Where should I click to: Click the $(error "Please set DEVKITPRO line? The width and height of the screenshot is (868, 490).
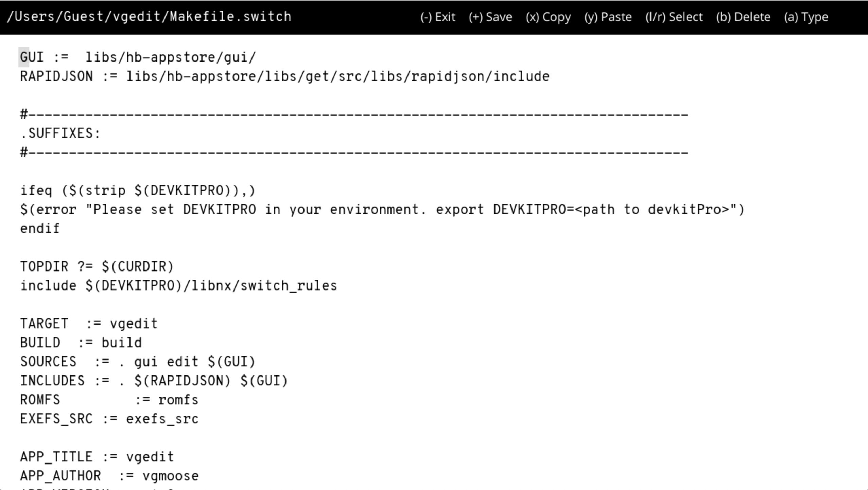pyautogui.click(x=382, y=209)
